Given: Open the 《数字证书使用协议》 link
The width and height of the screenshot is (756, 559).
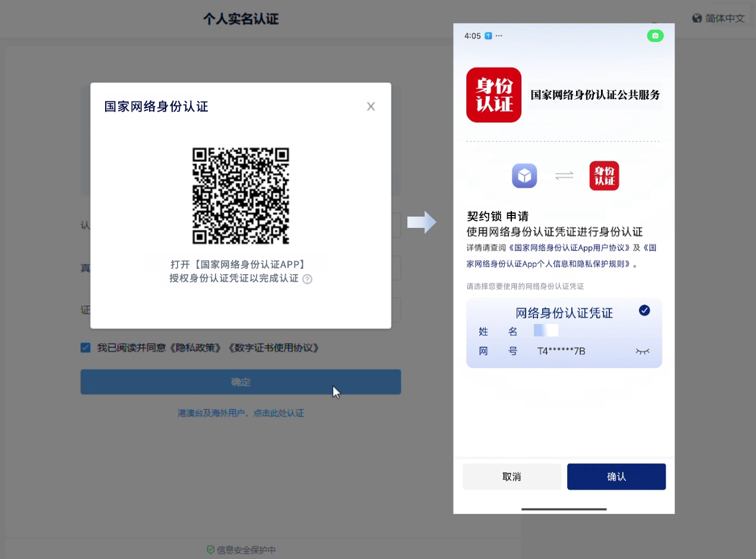Looking at the screenshot, I should click(x=274, y=348).
